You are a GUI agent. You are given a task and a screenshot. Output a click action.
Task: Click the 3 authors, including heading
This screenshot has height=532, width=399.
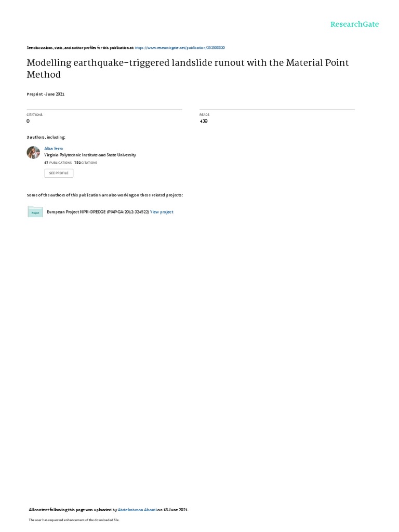point(46,137)
